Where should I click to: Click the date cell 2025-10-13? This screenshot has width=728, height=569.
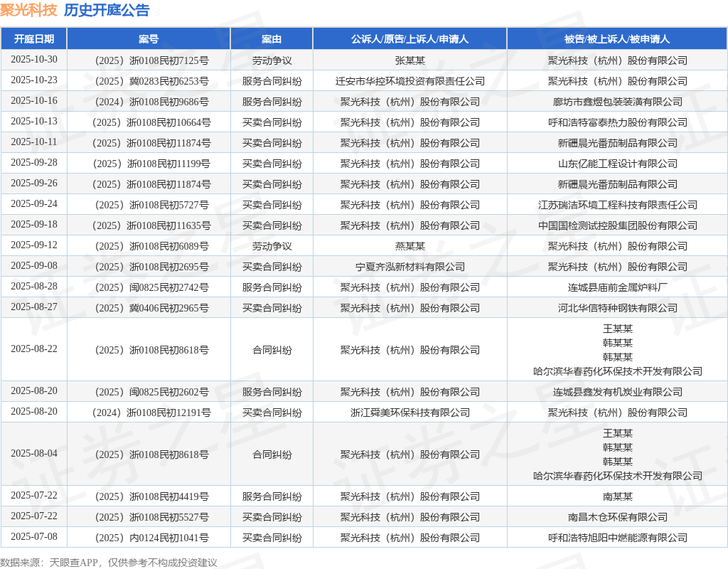34,121
